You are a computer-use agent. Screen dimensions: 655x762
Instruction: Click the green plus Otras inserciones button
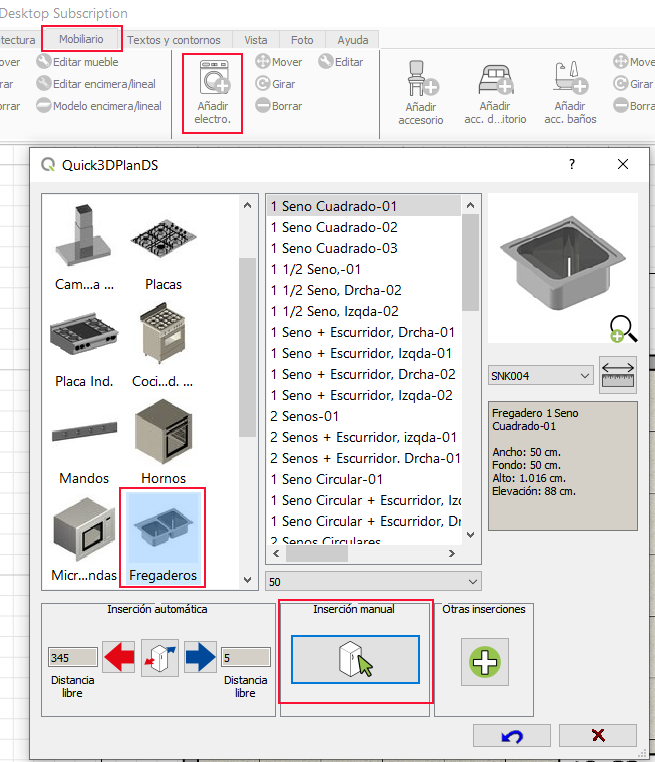coord(484,661)
